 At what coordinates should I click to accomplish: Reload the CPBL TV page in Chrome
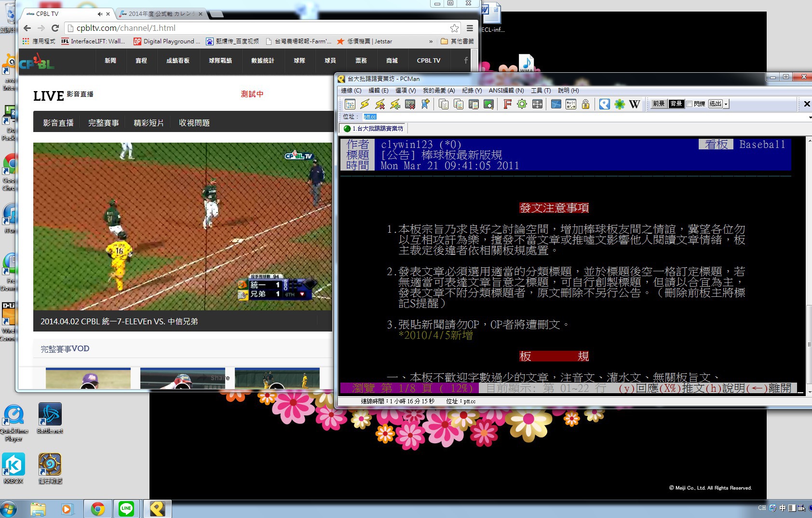click(55, 28)
